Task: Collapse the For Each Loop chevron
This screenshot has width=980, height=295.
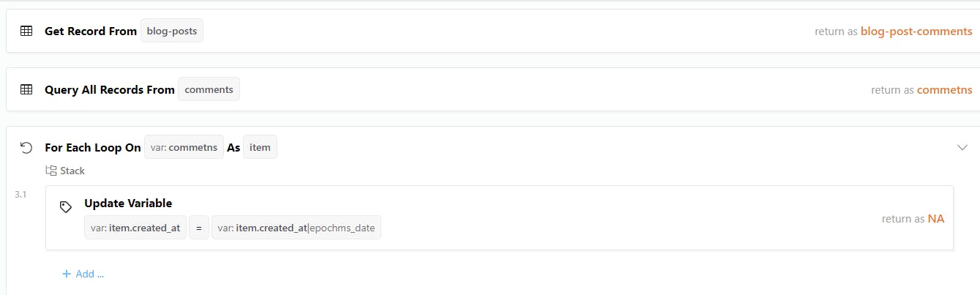Action: pyautogui.click(x=962, y=148)
